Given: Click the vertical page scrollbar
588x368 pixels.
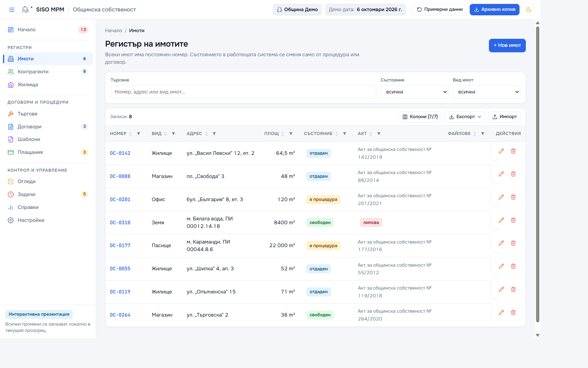Looking at the screenshot, I should 538,174.
